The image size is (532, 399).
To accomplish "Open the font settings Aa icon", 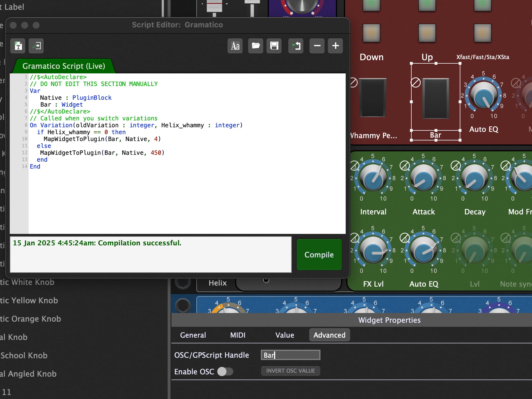I will (x=235, y=46).
